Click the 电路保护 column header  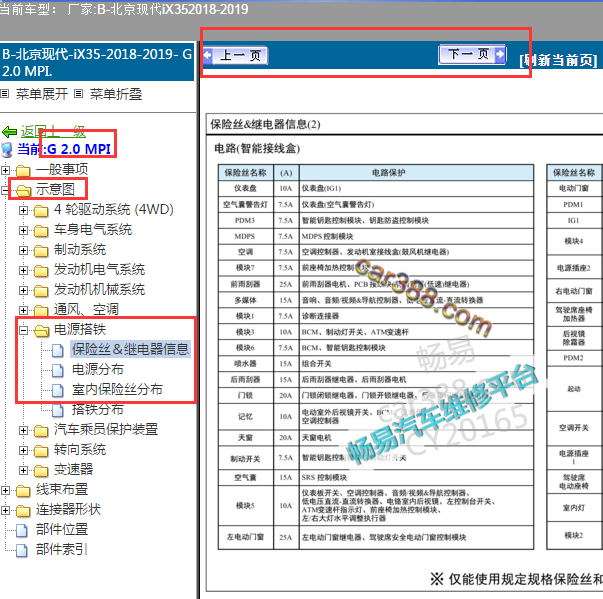point(416,173)
